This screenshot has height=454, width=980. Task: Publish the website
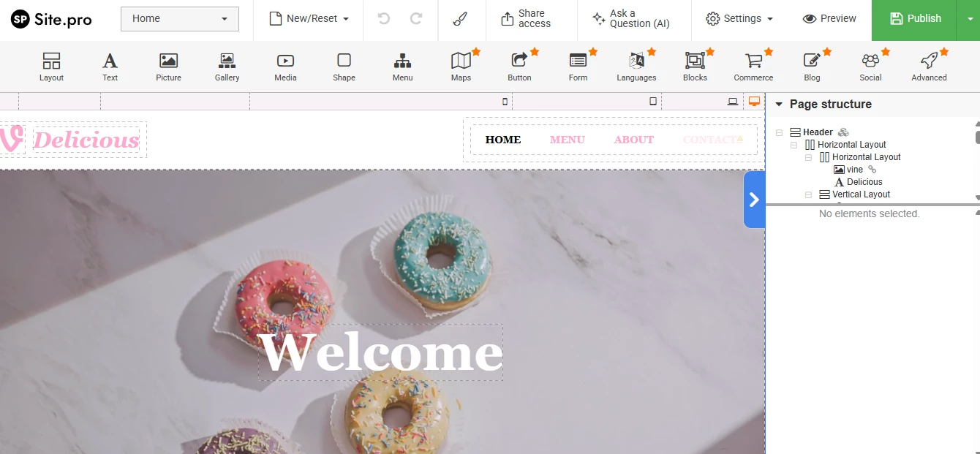click(x=914, y=20)
